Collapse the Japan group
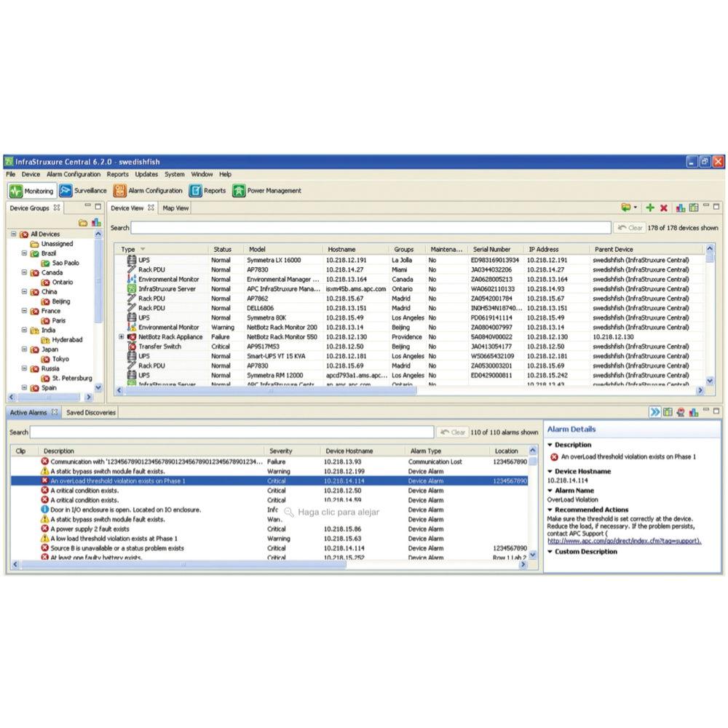The height and width of the screenshot is (728, 728). [24, 349]
